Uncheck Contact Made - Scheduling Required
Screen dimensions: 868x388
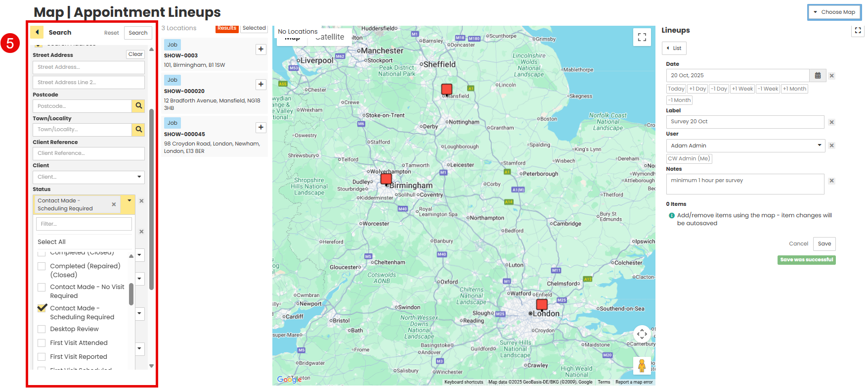42,308
